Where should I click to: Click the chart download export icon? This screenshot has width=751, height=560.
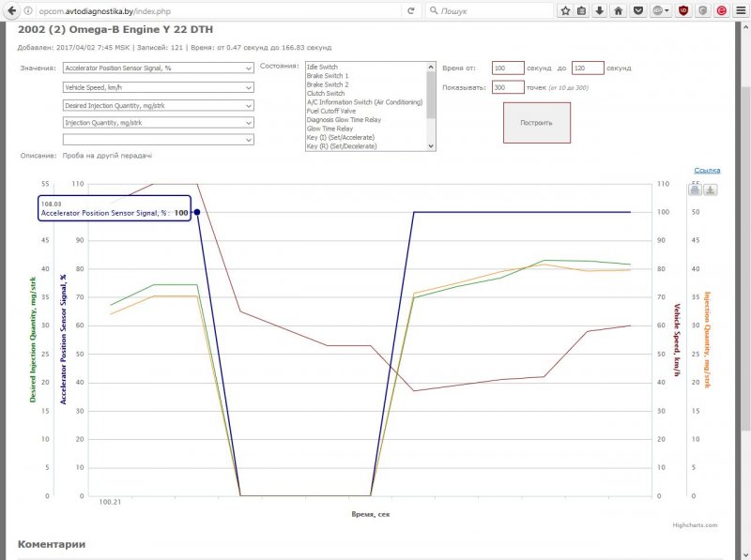711,189
